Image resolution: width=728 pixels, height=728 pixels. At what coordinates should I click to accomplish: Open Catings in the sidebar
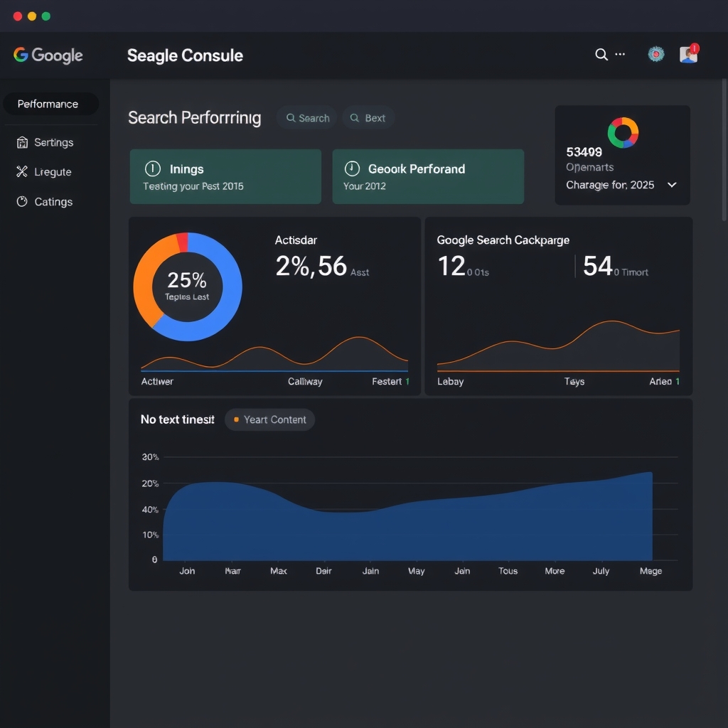[45, 201]
